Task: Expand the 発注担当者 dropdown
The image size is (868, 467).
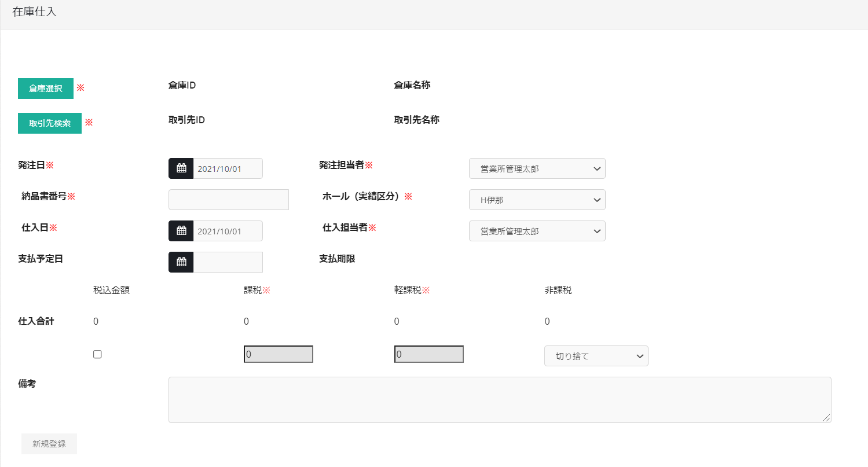Action: click(537, 168)
